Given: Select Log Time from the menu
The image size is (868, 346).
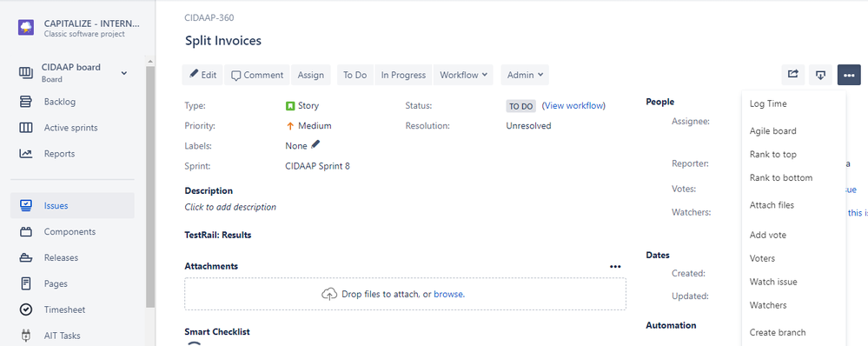Looking at the screenshot, I should click(x=793, y=104).
